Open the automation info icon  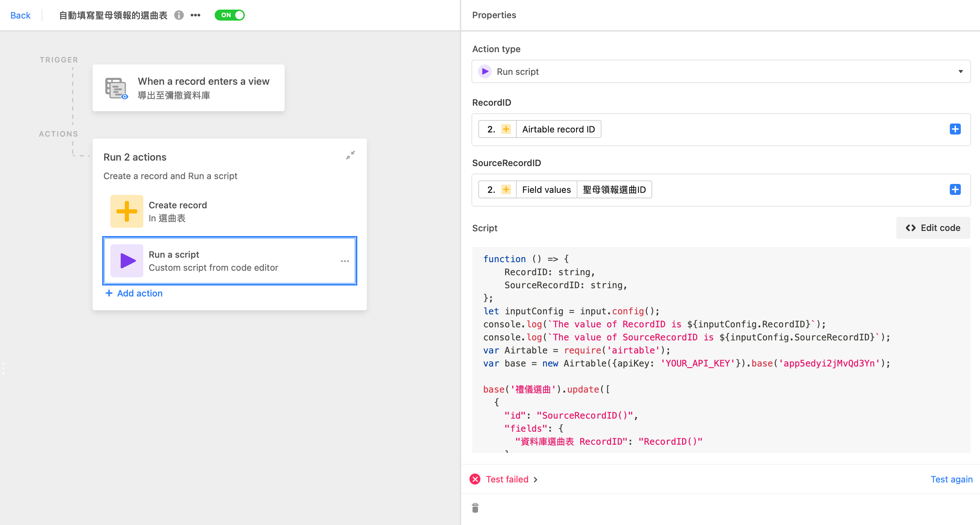[x=179, y=15]
